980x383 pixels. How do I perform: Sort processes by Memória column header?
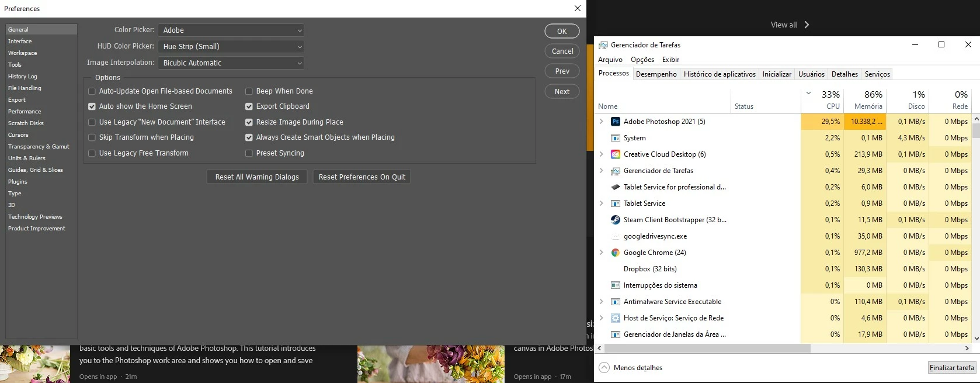click(865, 100)
